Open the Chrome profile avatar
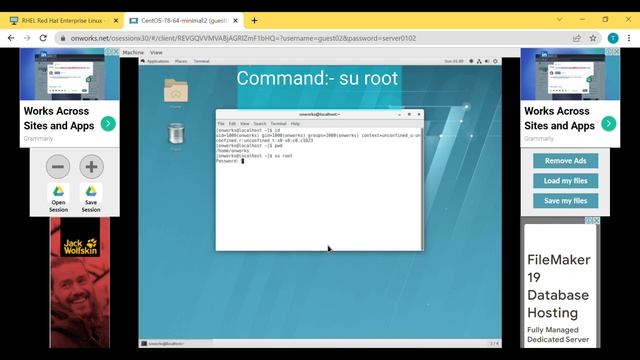 (613, 38)
